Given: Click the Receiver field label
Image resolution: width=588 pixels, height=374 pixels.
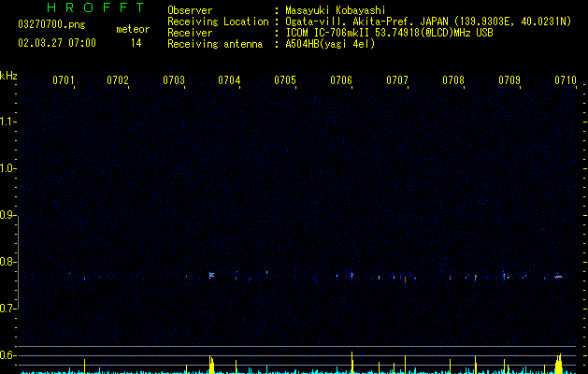Looking at the screenshot, I should [x=190, y=33].
